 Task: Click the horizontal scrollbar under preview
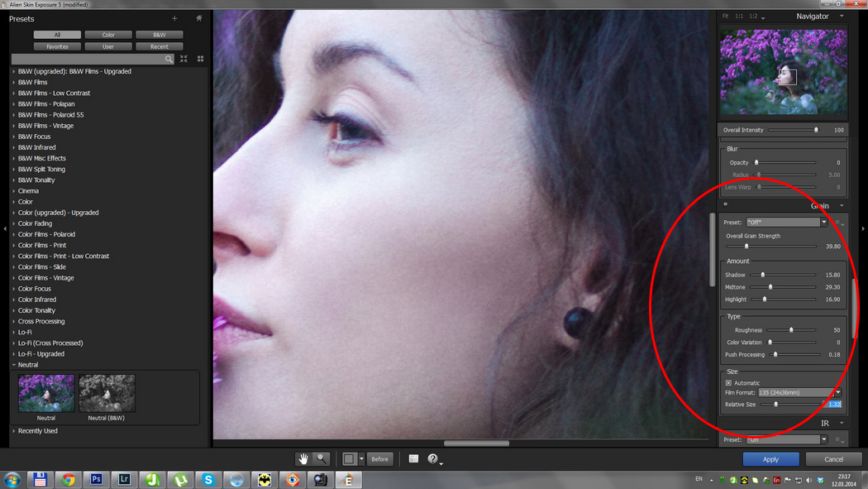(476, 443)
